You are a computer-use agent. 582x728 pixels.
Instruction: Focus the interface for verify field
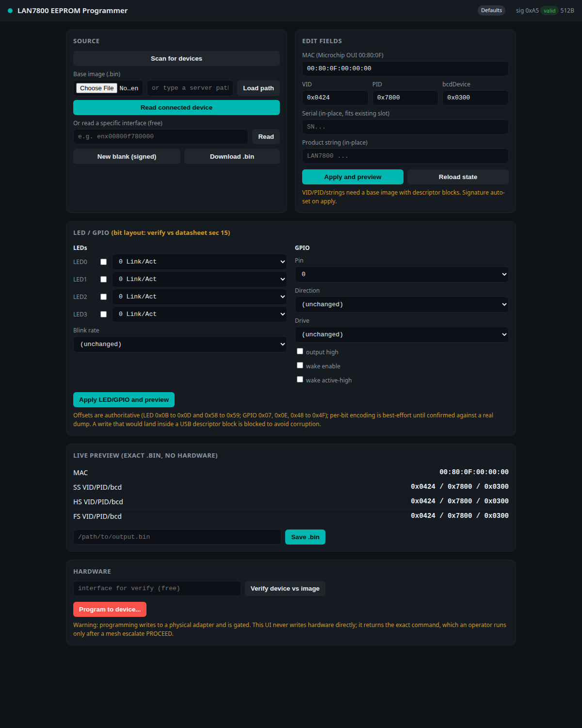point(157,588)
